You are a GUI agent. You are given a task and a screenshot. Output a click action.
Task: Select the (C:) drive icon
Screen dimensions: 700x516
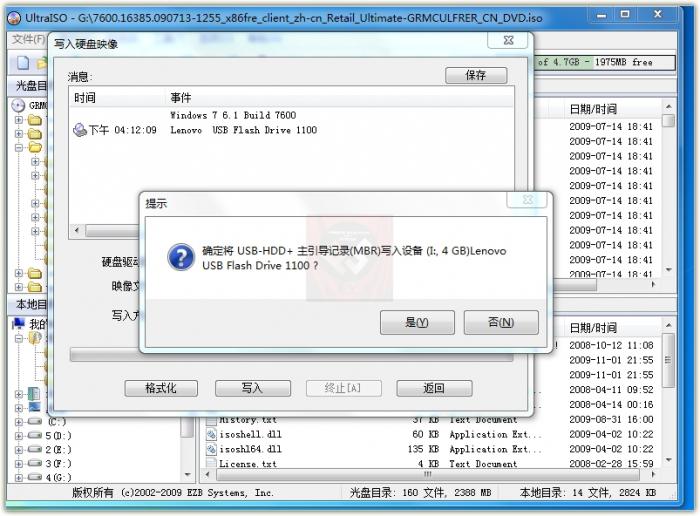[x=35, y=421]
